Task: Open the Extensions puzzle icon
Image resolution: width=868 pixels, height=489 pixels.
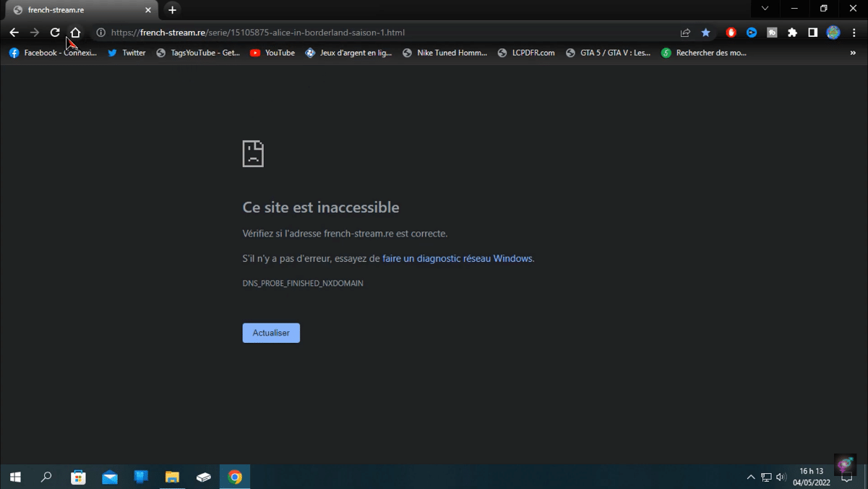Action: click(x=792, y=33)
